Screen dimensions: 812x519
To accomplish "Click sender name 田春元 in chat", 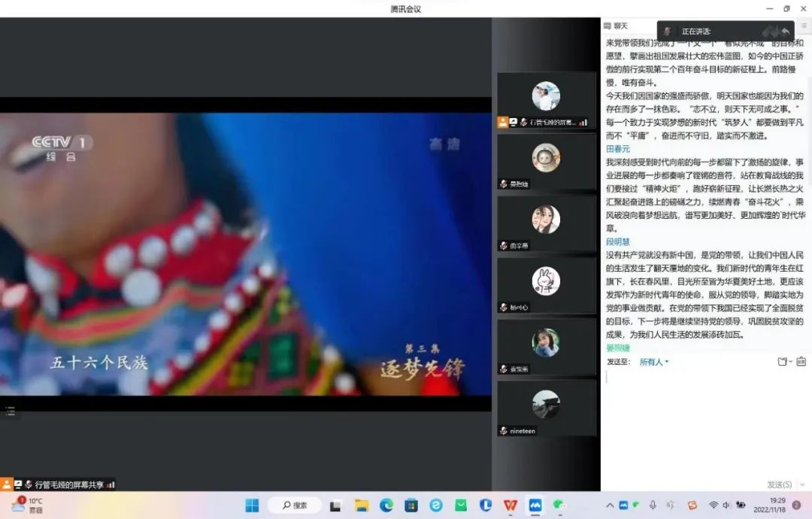I will click(x=618, y=149).
